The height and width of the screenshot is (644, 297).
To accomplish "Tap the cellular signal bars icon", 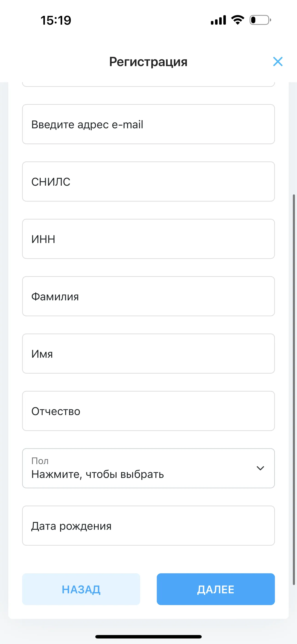I will pos(218,20).
